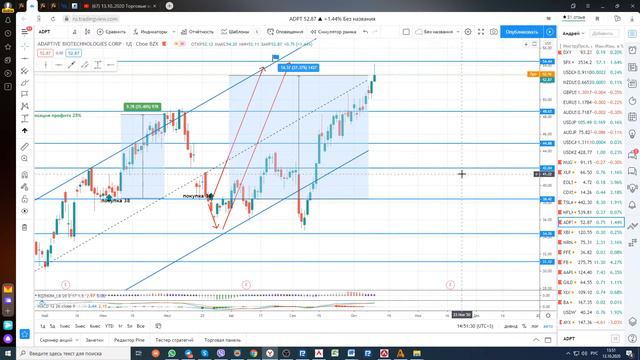Open the pattern drawing tools

(25, 106)
